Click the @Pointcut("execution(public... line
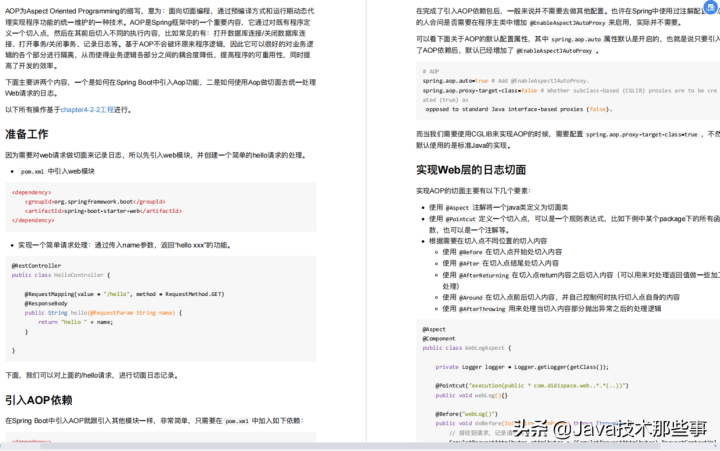Viewport: 720px width, 451px height. 532,386
